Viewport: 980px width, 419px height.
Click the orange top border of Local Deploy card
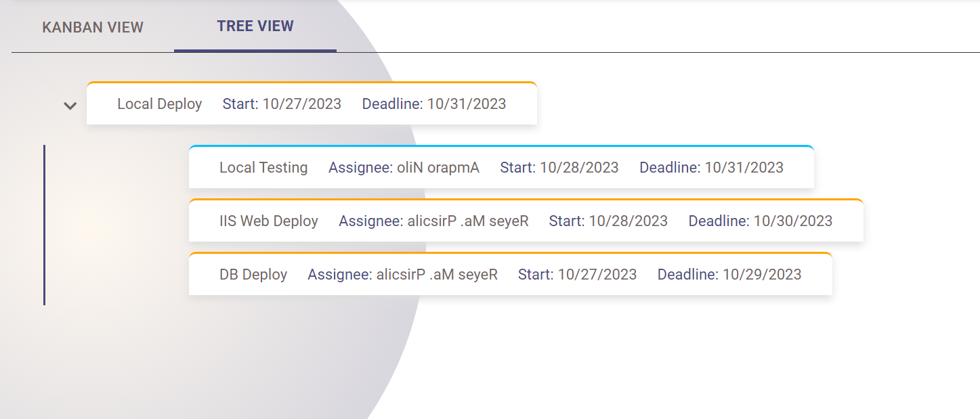click(312, 83)
